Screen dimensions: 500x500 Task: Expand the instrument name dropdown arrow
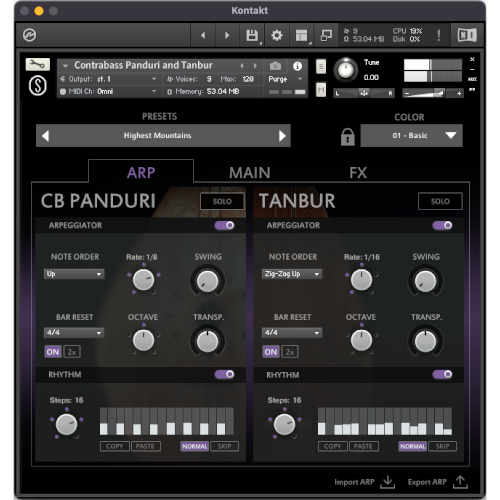[x=66, y=66]
